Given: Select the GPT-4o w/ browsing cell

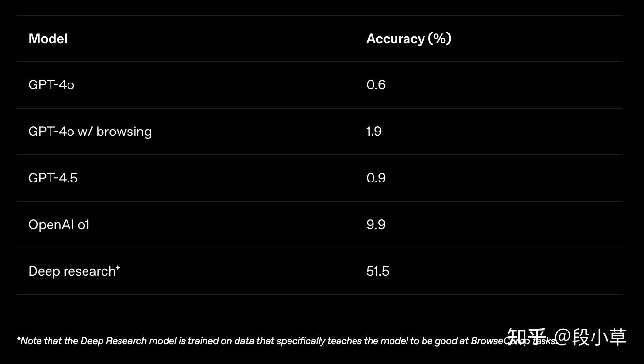Looking at the screenshot, I should [x=90, y=132].
